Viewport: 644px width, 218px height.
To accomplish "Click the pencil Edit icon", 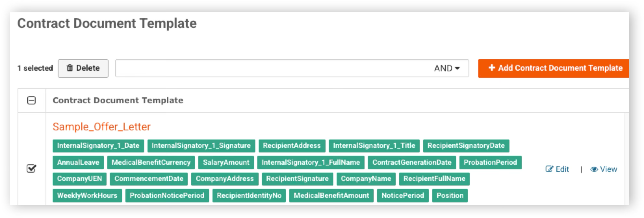I will pos(549,169).
